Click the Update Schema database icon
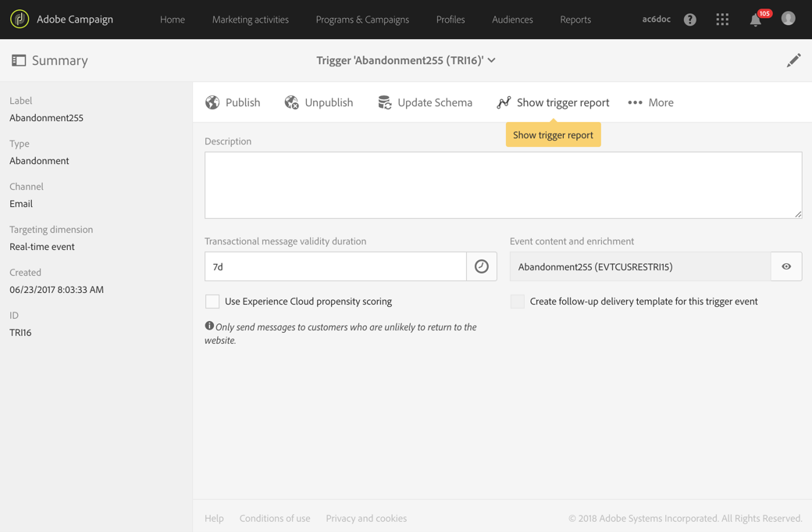Image resolution: width=812 pixels, height=532 pixels. (385, 102)
